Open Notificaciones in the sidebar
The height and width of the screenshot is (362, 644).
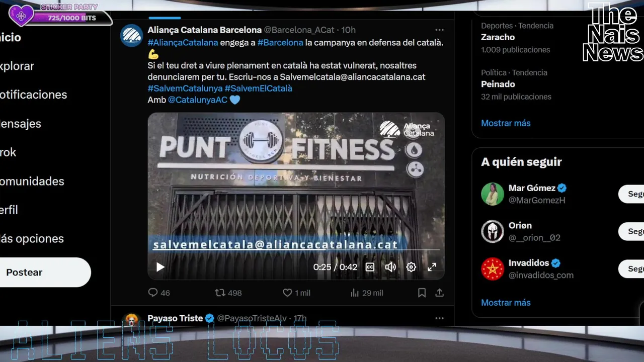33,95
